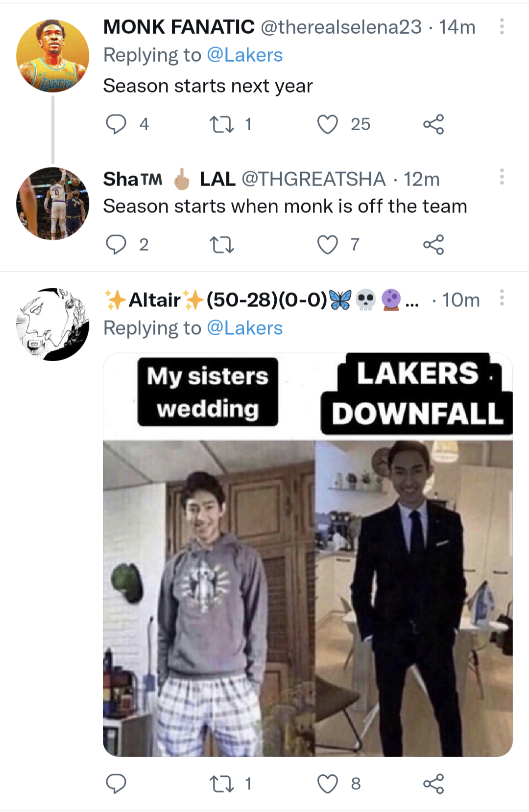
Task: Like Sha's tweet with 7 likes
Action: coord(328,244)
